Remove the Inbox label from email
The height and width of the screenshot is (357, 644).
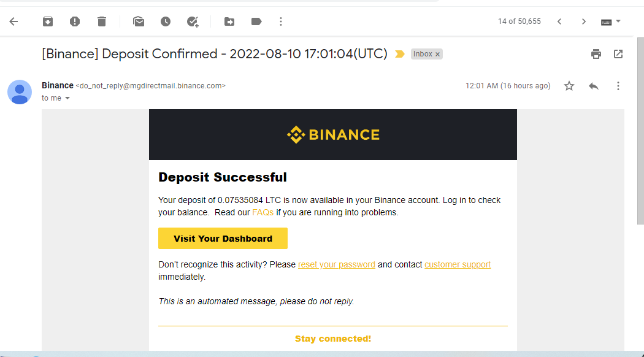pos(437,55)
